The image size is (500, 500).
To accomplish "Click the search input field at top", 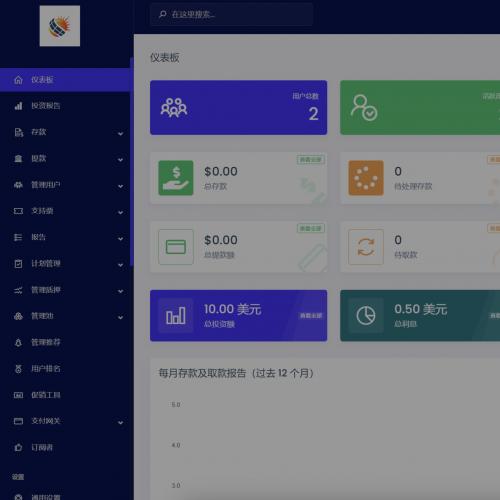I will (231, 14).
